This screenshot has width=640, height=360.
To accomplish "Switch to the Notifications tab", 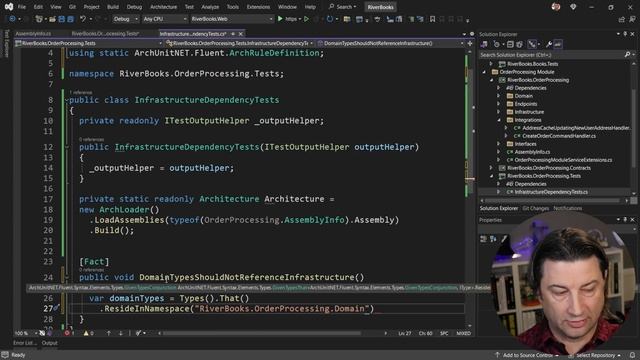I will [x=567, y=208].
